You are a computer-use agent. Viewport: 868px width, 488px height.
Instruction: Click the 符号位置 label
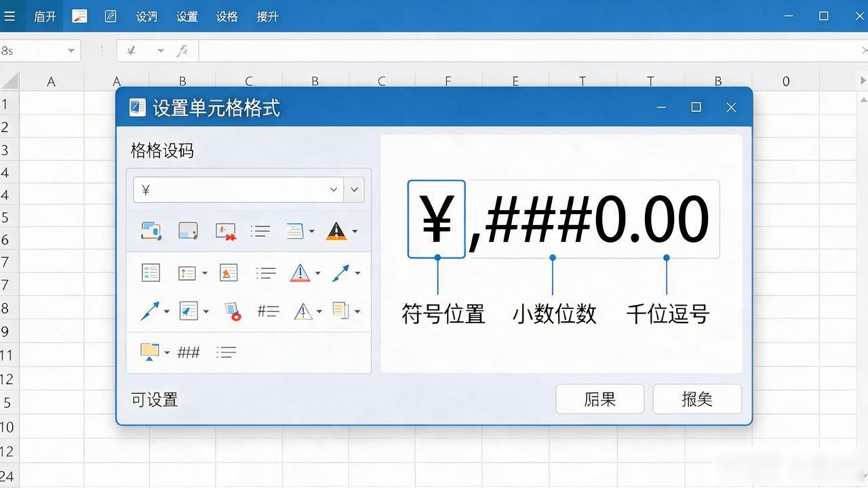coord(443,314)
